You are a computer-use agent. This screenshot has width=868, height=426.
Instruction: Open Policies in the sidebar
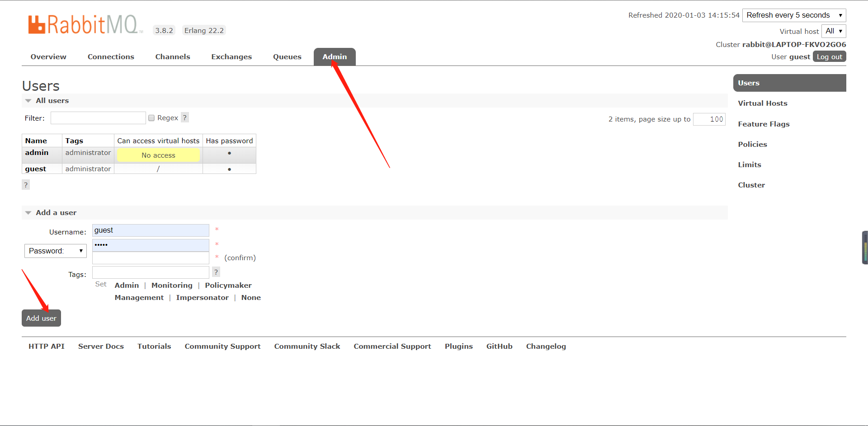(x=752, y=144)
